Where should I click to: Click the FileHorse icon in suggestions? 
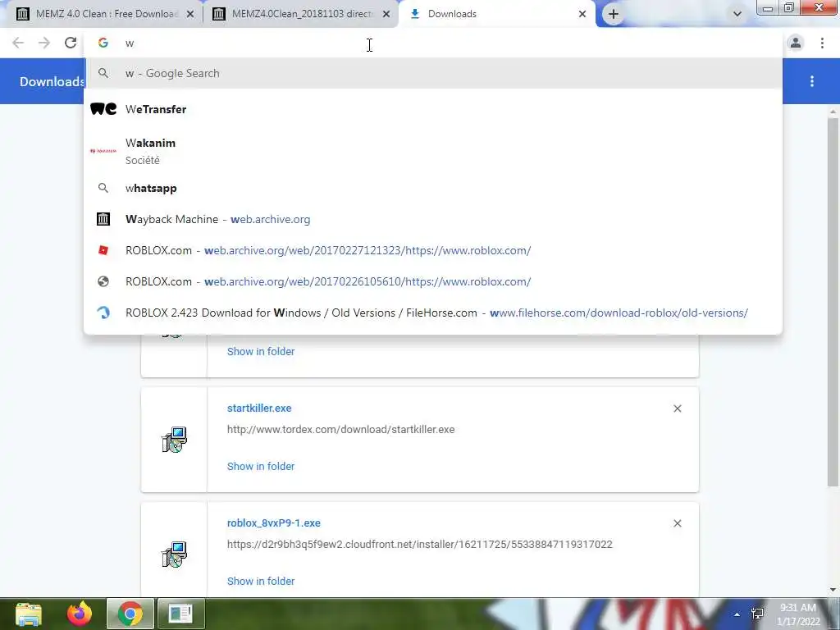pos(103,313)
